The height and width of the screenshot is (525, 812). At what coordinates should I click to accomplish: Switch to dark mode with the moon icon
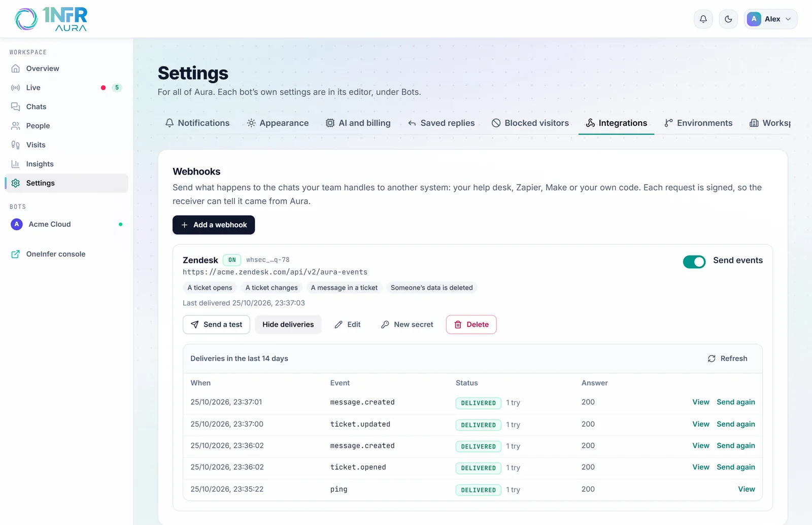[728, 19]
